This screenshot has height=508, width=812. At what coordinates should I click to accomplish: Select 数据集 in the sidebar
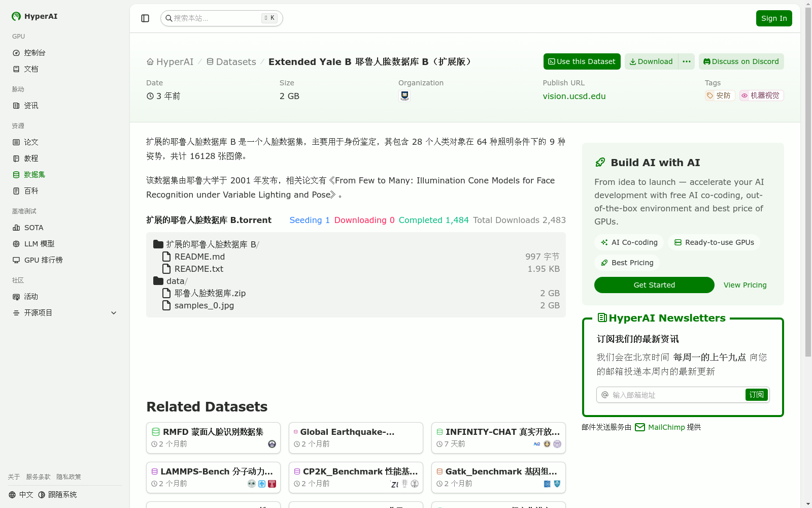click(x=65, y=175)
